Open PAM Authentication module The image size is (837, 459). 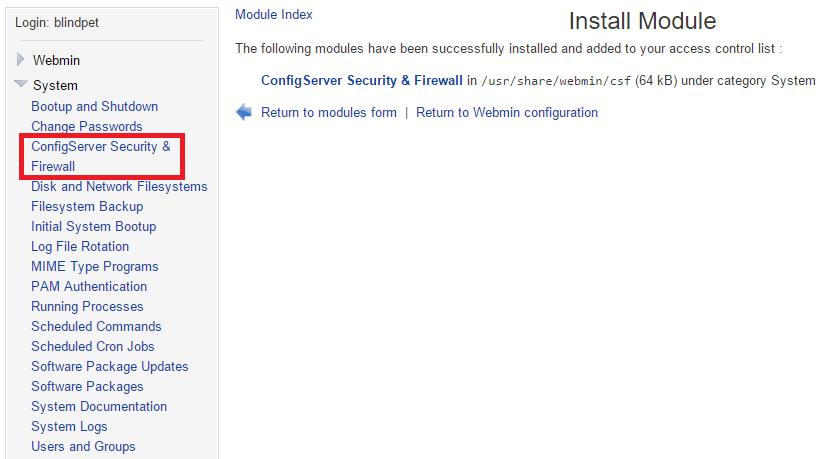point(89,286)
